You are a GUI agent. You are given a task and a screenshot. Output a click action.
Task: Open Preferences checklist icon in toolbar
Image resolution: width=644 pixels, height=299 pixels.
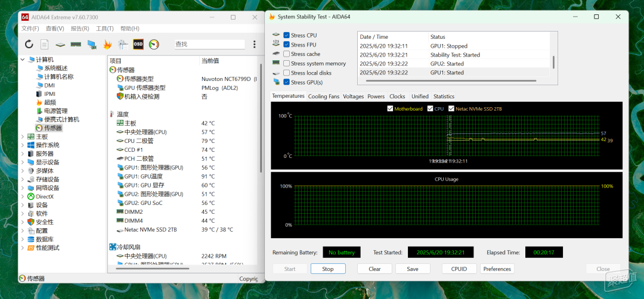(122, 44)
